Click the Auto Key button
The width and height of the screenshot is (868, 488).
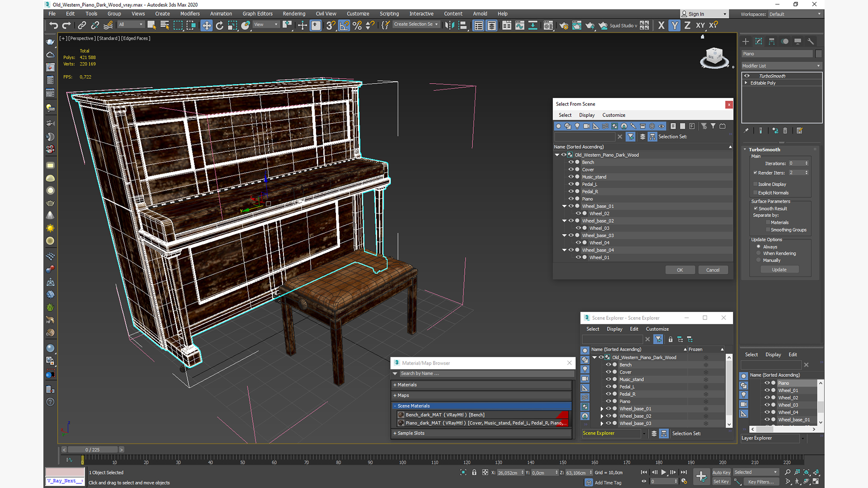point(721,472)
